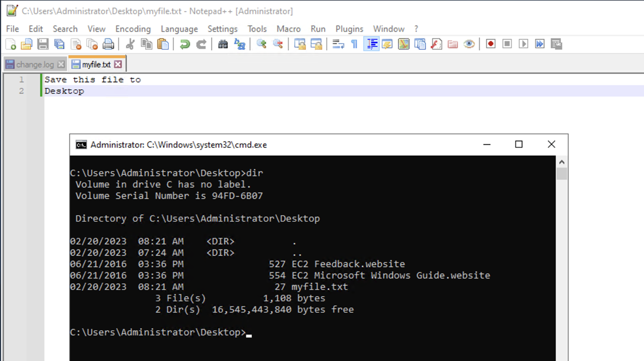Print the current document via toolbar icon
Screen dimensions: 644x361
point(109,44)
